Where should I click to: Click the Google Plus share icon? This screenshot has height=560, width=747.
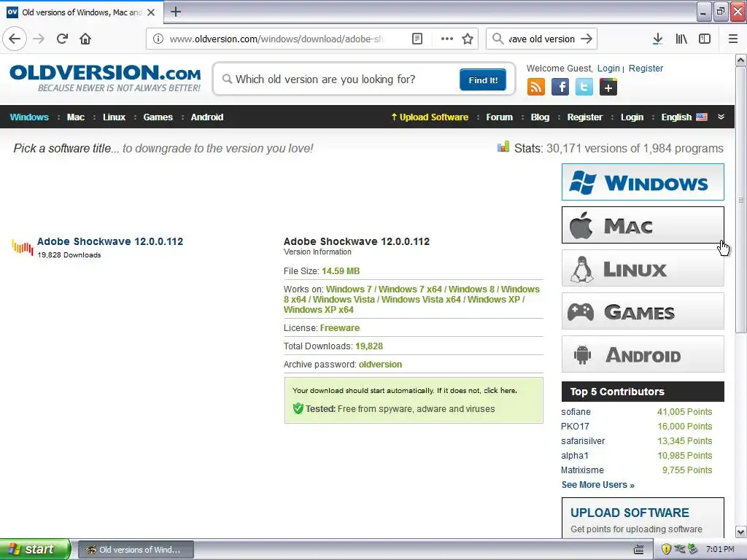(x=608, y=87)
